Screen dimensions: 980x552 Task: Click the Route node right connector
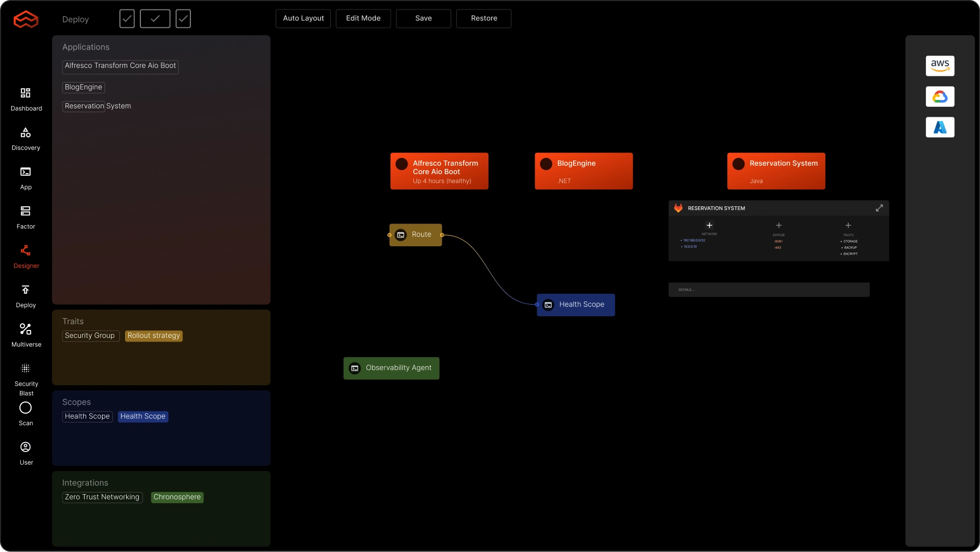click(x=442, y=235)
